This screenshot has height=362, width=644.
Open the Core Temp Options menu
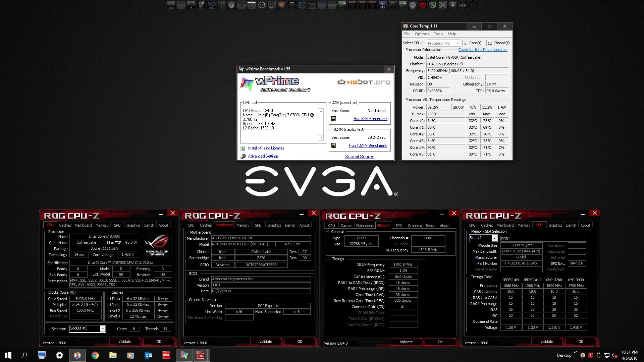pyautogui.click(x=422, y=34)
